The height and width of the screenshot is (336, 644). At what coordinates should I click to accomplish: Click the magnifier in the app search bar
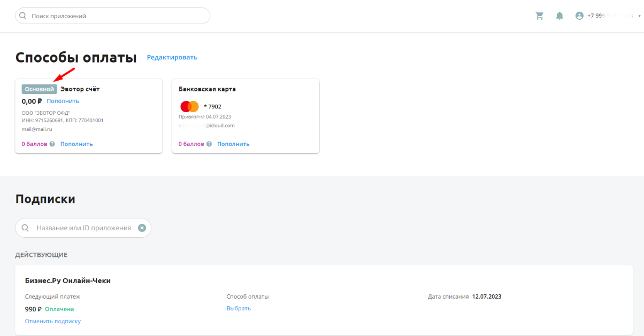pyautogui.click(x=23, y=16)
